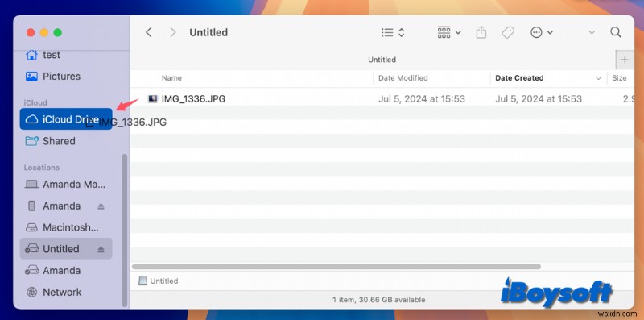Click the view options up-down arrows

point(402,32)
